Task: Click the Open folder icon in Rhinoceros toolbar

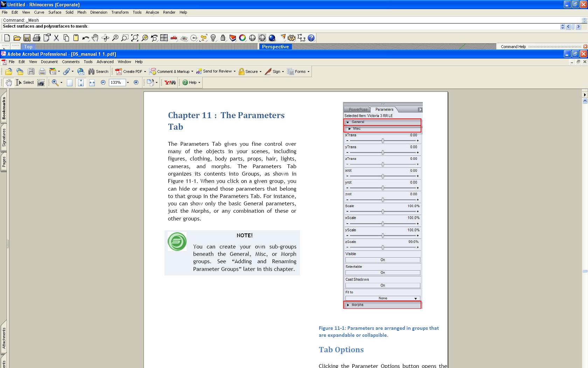Action: (x=17, y=38)
